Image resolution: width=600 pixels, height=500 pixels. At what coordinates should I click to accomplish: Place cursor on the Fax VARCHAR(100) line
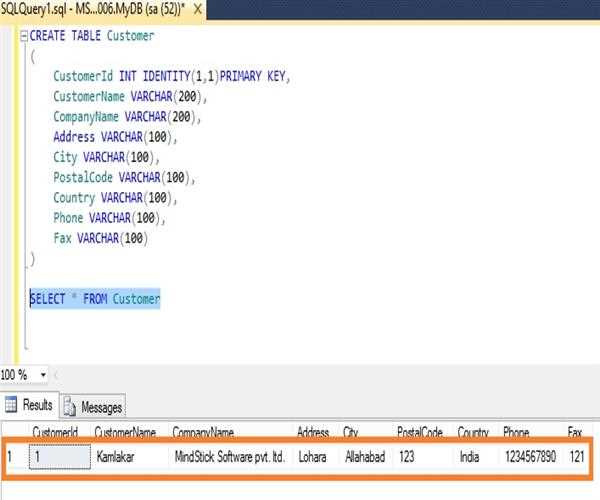click(100, 238)
